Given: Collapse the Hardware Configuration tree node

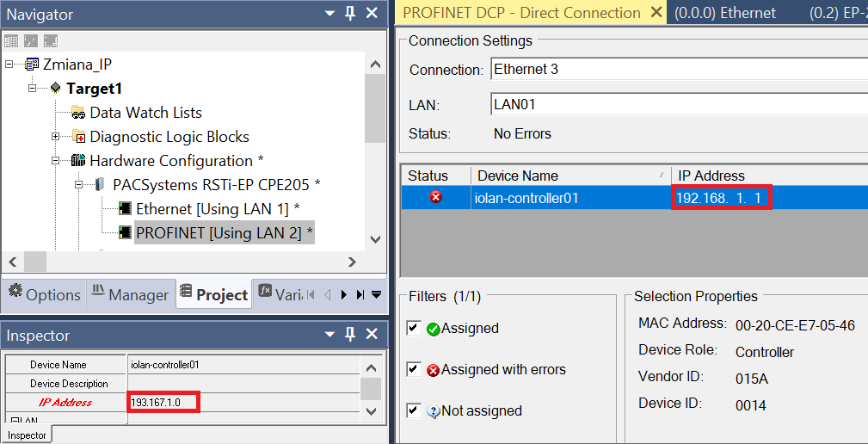Looking at the screenshot, I should pos(55,161).
